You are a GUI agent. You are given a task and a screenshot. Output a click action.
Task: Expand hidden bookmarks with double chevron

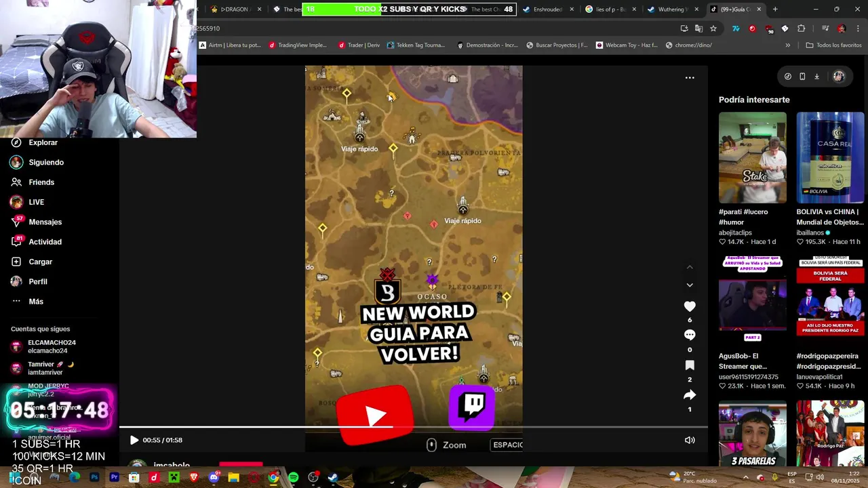(x=787, y=45)
